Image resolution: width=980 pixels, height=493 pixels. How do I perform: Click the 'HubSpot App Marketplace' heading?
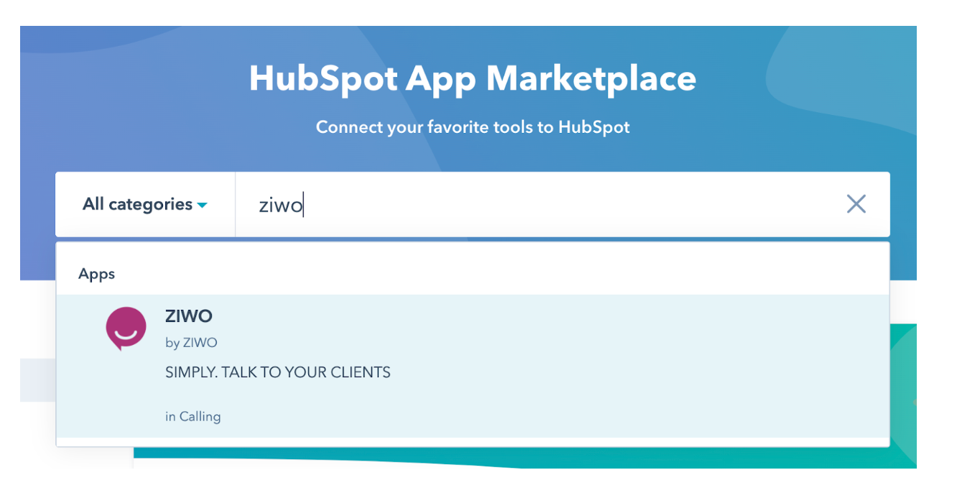click(473, 78)
